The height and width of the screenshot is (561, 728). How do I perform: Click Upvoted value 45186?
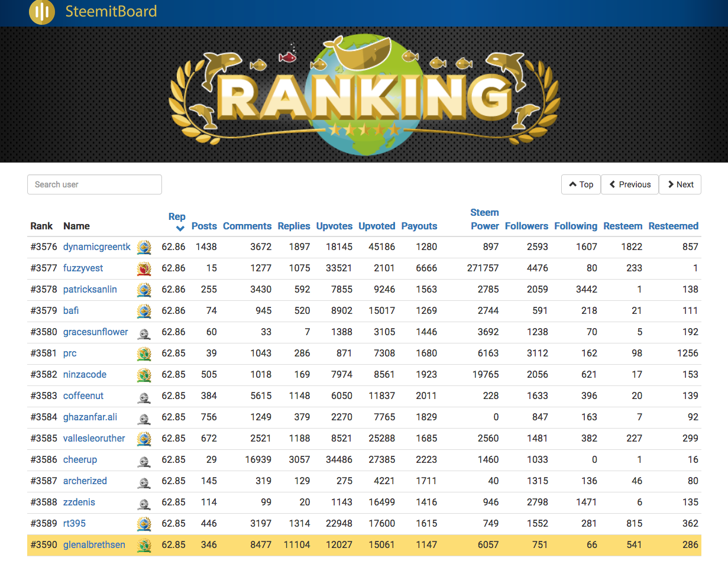click(x=381, y=247)
